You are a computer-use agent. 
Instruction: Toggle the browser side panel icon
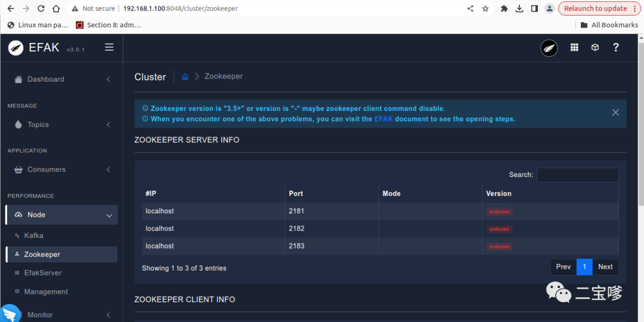[x=534, y=8]
